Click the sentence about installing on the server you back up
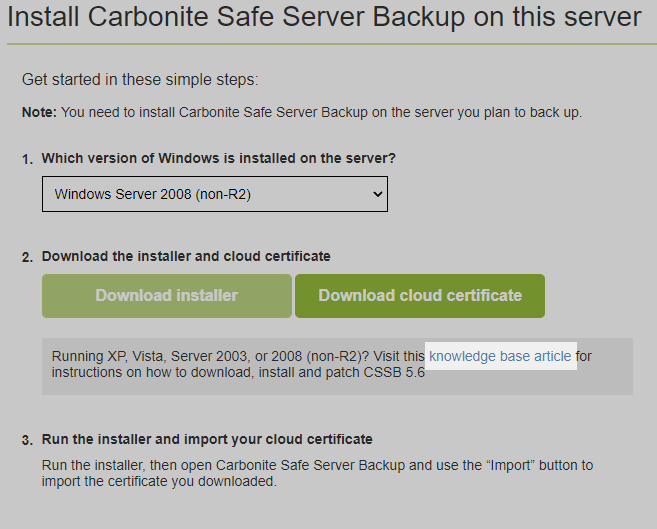 (321, 112)
